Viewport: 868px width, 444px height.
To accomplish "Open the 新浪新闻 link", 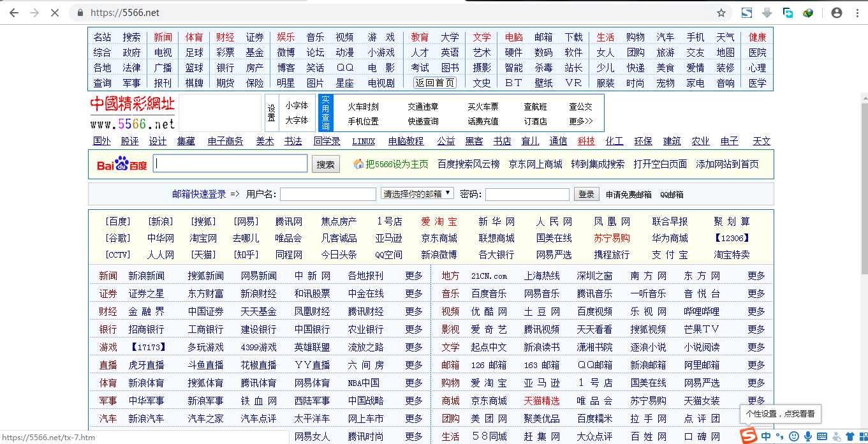I will pos(147,276).
